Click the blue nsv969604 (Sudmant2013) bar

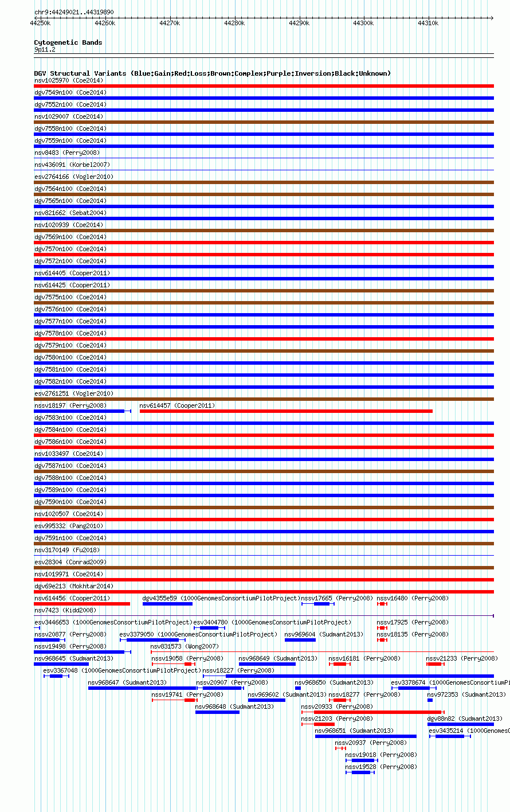[x=300, y=640]
